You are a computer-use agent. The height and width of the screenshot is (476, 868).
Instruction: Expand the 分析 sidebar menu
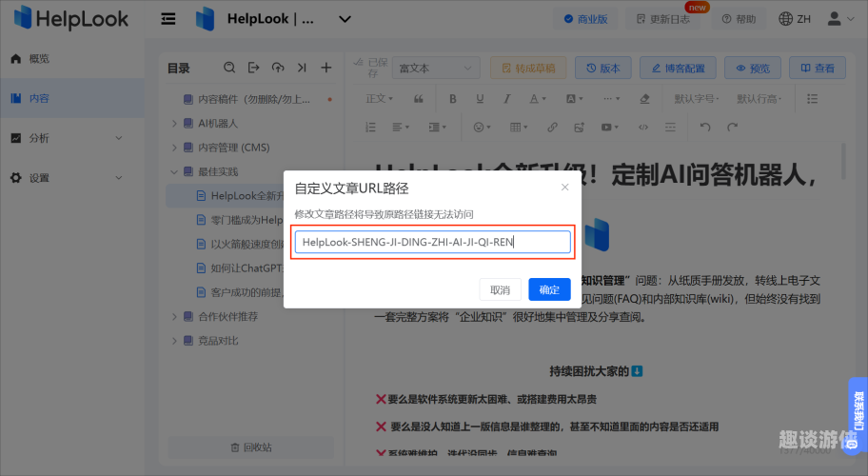click(72, 138)
